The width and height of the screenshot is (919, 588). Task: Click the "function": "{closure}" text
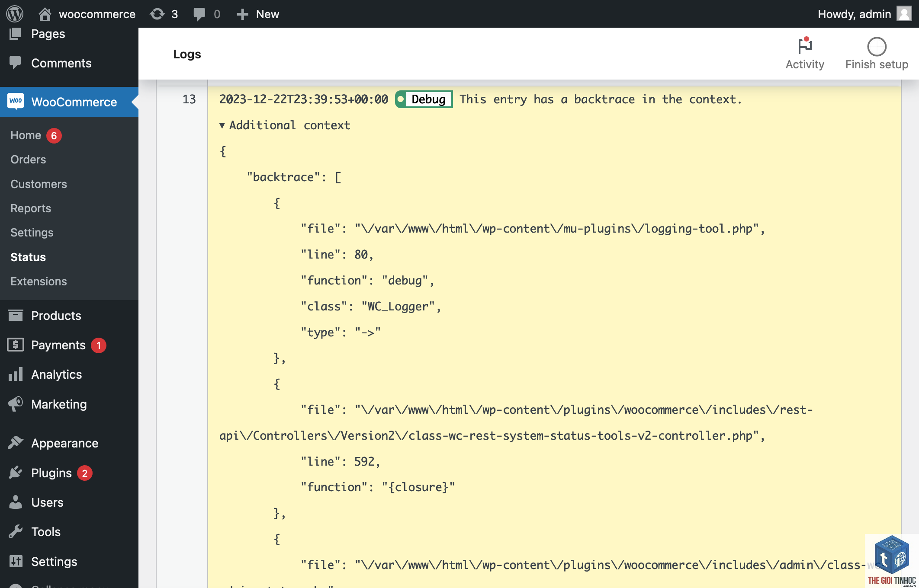[378, 487]
